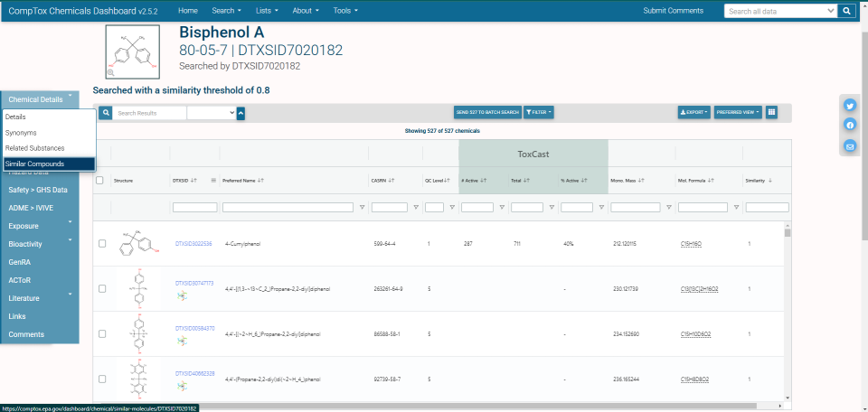Share the page via the Twitter icon
Viewport: 868px width, 412px height.
pos(850,106)
